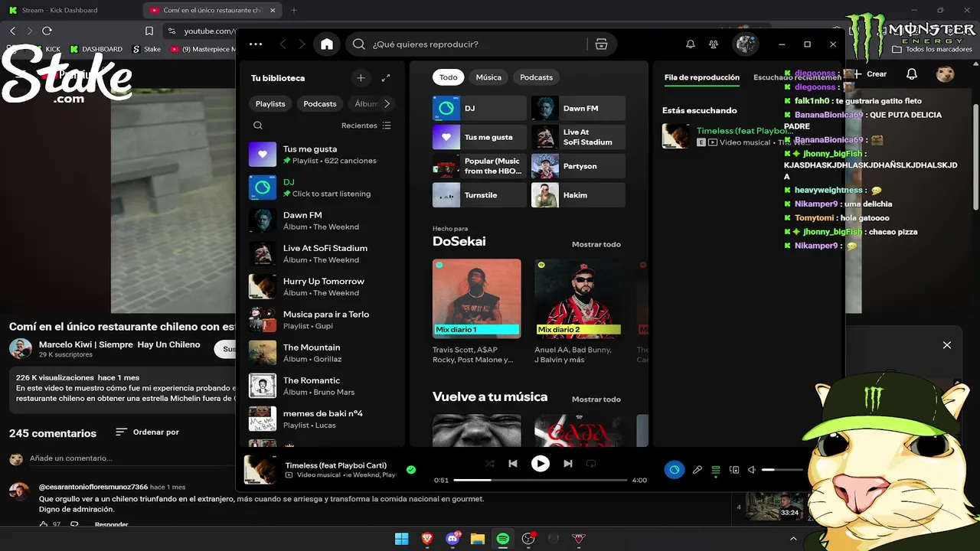Reload the browser page
980x551 pixels.
pyautogui.click(x=47, y=31)
